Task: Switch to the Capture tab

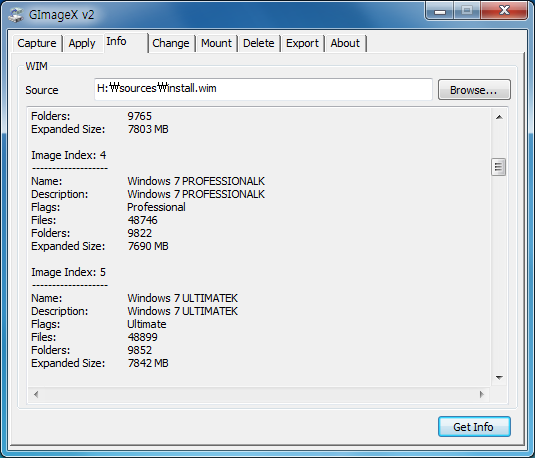Action: pyautogui.click(x=37, y=43)
